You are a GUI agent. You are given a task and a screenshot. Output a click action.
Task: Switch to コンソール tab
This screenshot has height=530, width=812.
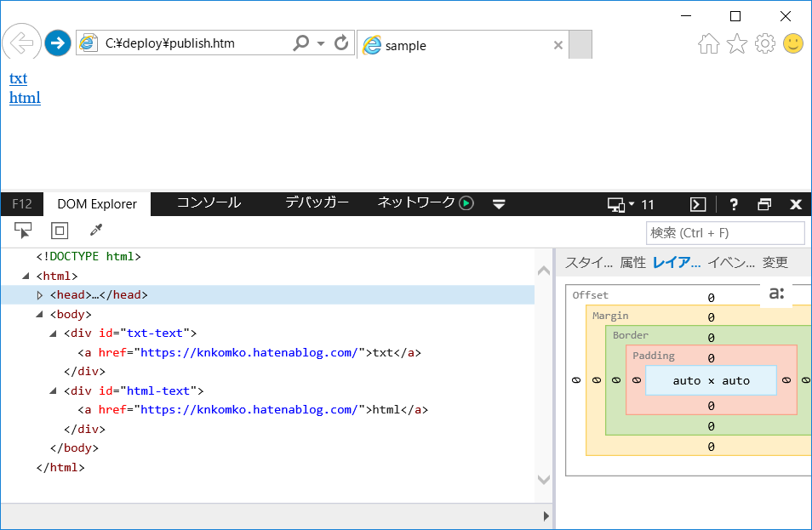(x=209, y=202)
